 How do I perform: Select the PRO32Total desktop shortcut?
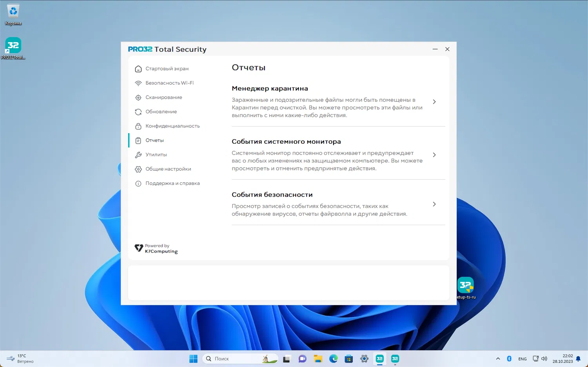13,49
